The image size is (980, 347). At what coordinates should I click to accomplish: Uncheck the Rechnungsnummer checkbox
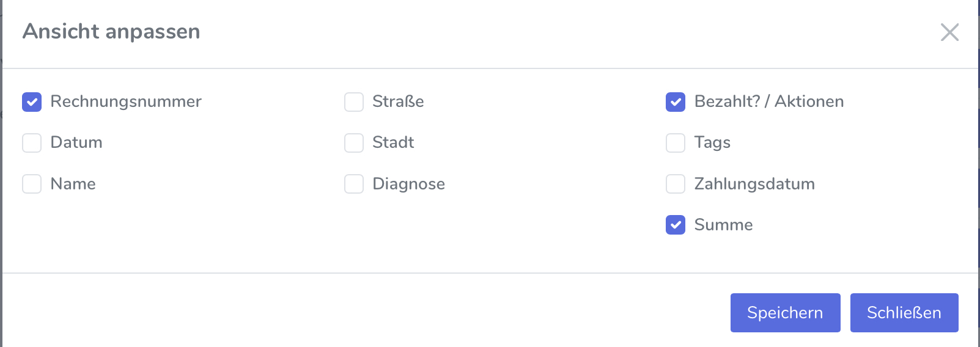32,102
